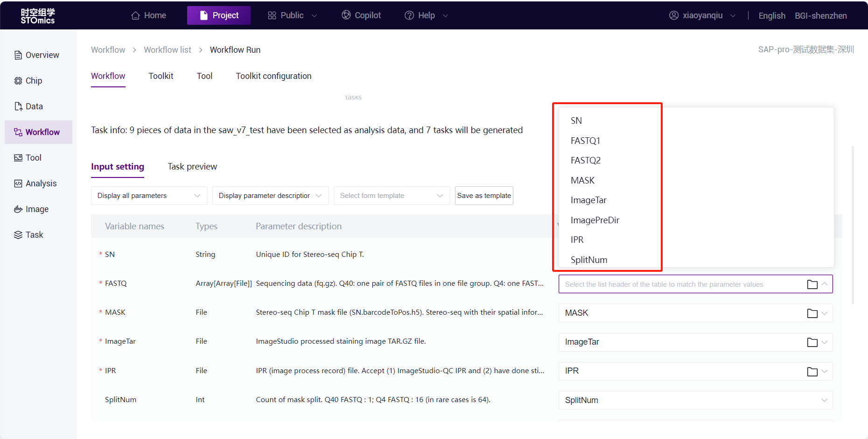The image size is (868, 439).
Task: Switch to the Toolkit configuration tab
Action: (273, 76)
